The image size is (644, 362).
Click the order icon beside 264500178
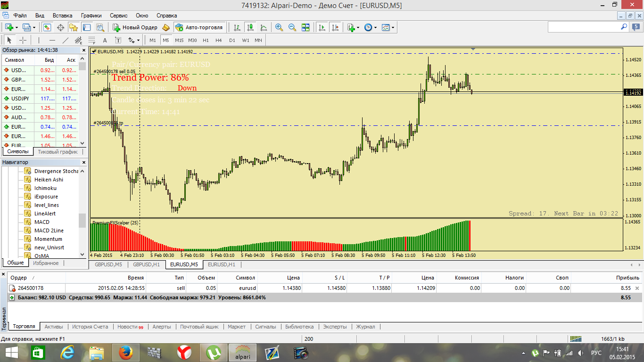pyautogui.click(x=12, y=288)
